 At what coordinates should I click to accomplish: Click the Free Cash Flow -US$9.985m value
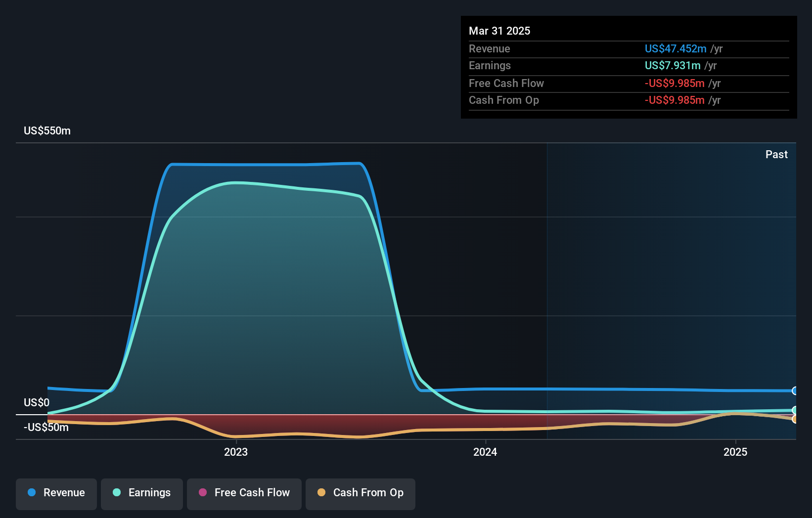[x=675, y=83]
